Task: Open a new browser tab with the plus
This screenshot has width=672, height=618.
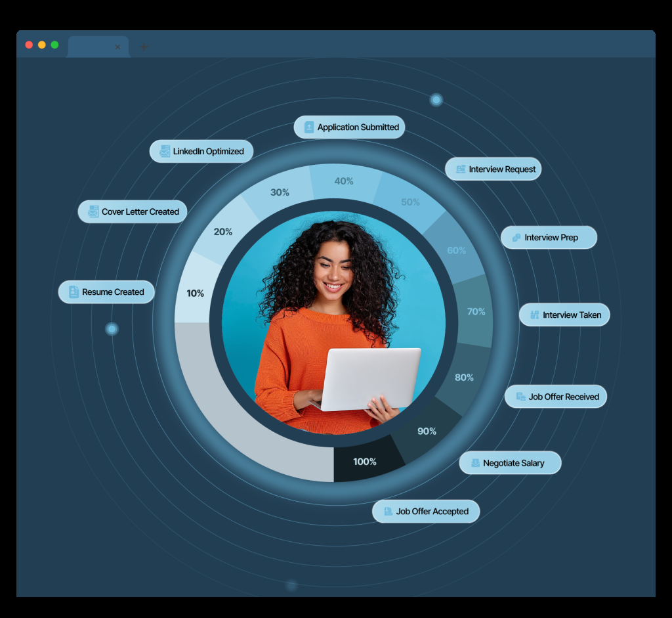Action: tap(144, 47)
